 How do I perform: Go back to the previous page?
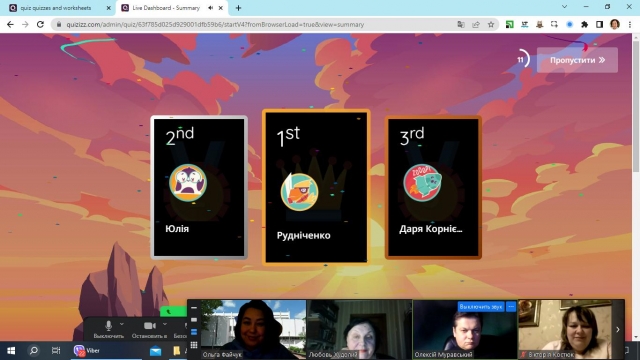pyautogui.click(x=10, y=24)
